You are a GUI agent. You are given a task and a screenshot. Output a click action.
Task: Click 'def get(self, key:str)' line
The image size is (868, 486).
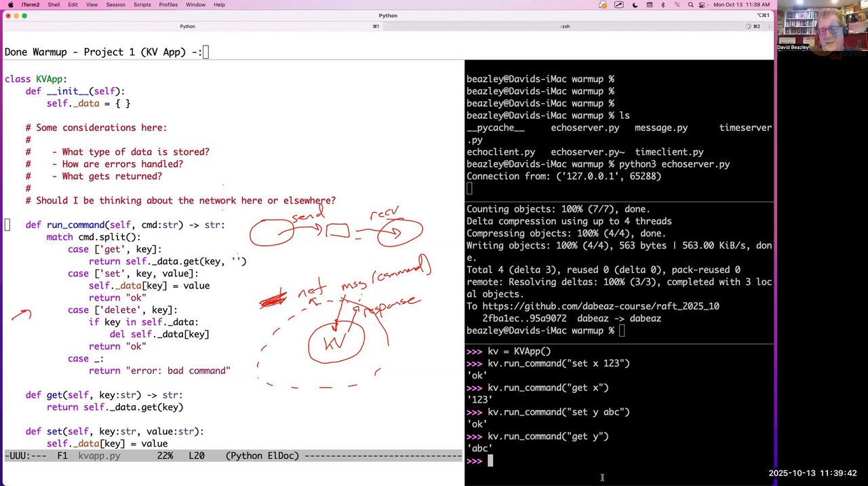104,395
